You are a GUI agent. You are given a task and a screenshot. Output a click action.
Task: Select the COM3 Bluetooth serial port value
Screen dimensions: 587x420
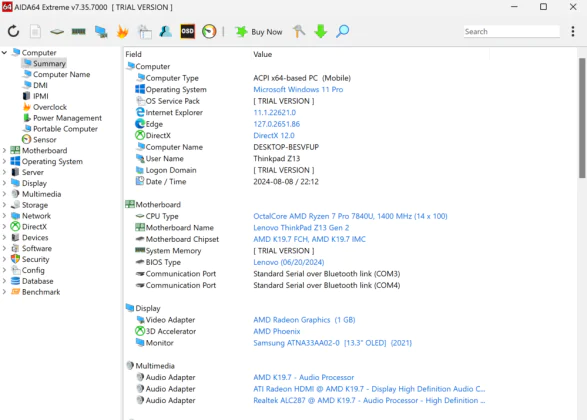click(x=326, y=274)
